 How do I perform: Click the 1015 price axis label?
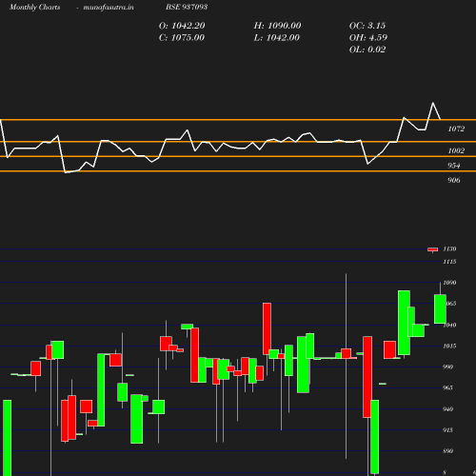pyautogui.click(x=449, y=346)
